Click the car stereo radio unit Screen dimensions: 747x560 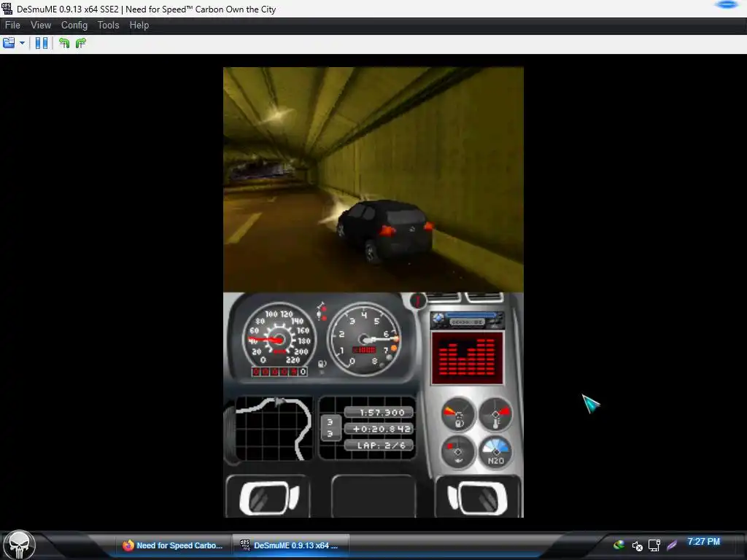click(468, 321)
